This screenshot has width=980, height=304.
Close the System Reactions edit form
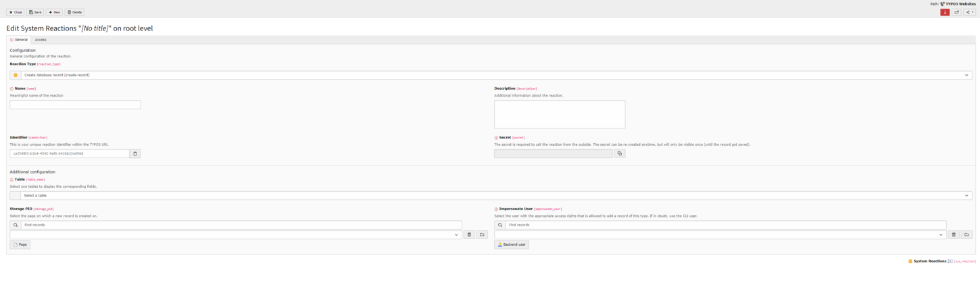(15, 12)
